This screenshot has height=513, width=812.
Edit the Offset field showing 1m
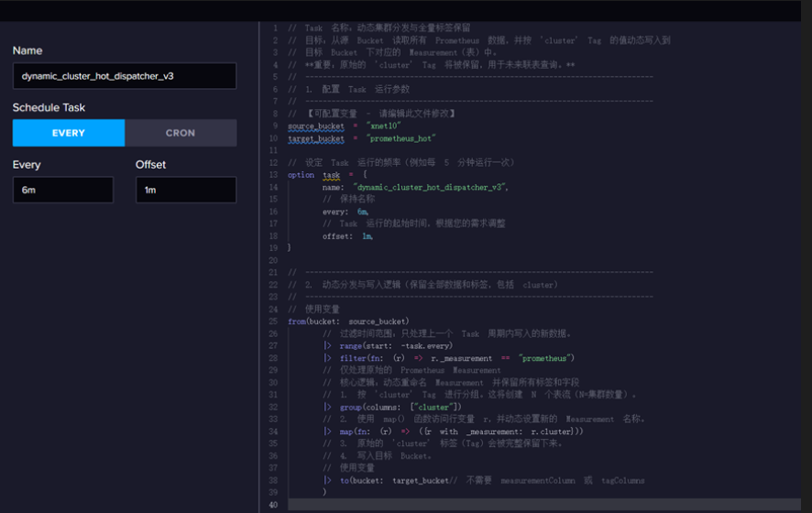pos(186,190)
